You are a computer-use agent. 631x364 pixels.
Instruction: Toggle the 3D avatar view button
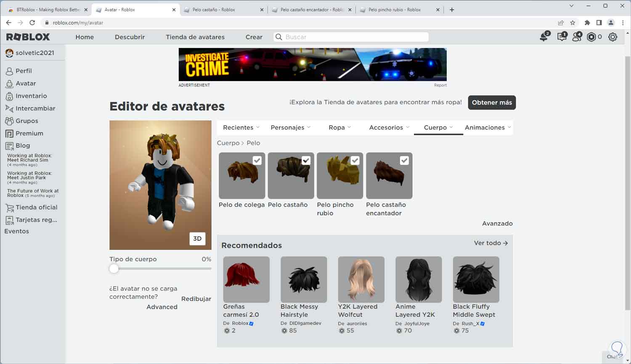[x=197, y=238]
